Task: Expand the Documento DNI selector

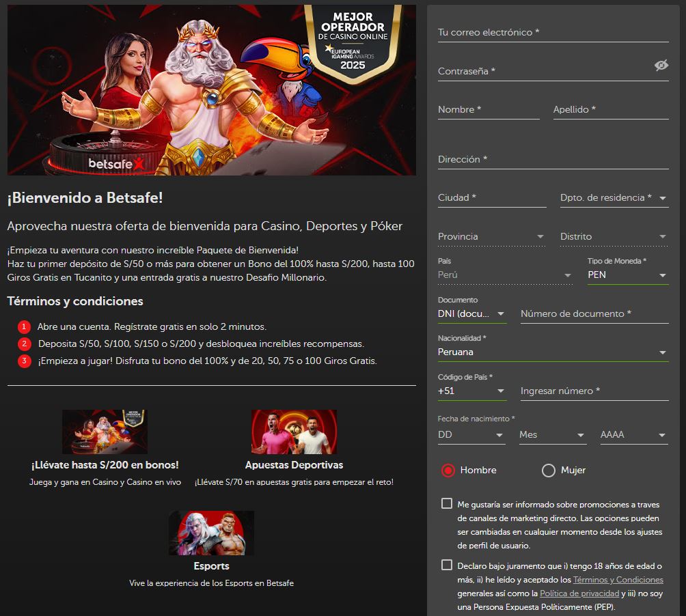Action: click(502, 313)
